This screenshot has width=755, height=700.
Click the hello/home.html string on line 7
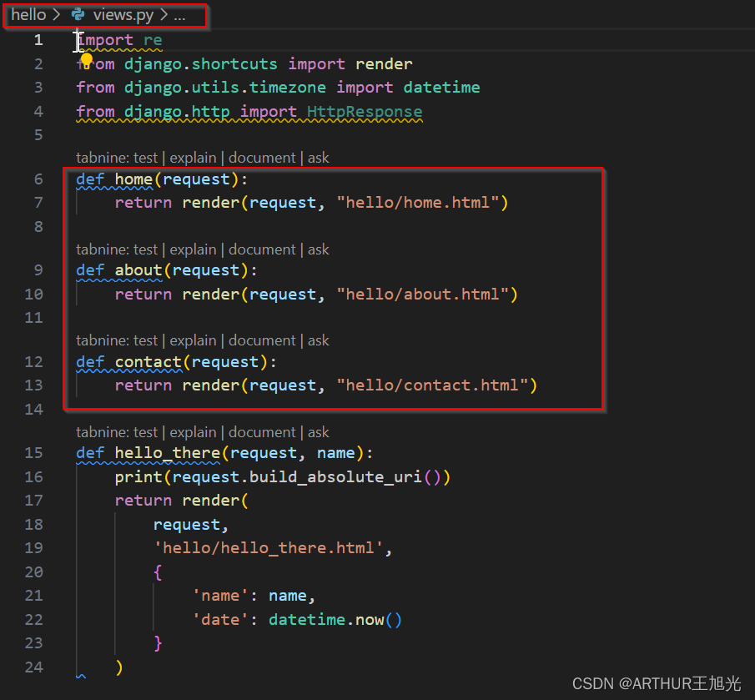[x=422, y=202]
